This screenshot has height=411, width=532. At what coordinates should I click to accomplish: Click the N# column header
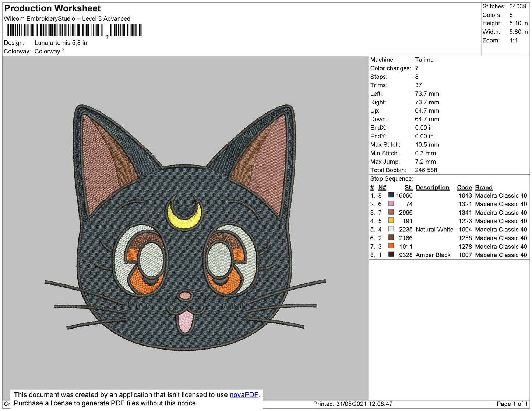[x=382, y=187]
